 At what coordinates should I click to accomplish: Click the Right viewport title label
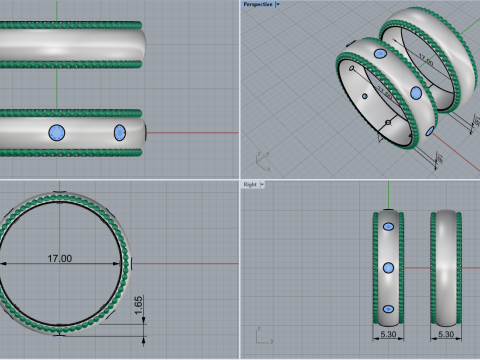250,184
